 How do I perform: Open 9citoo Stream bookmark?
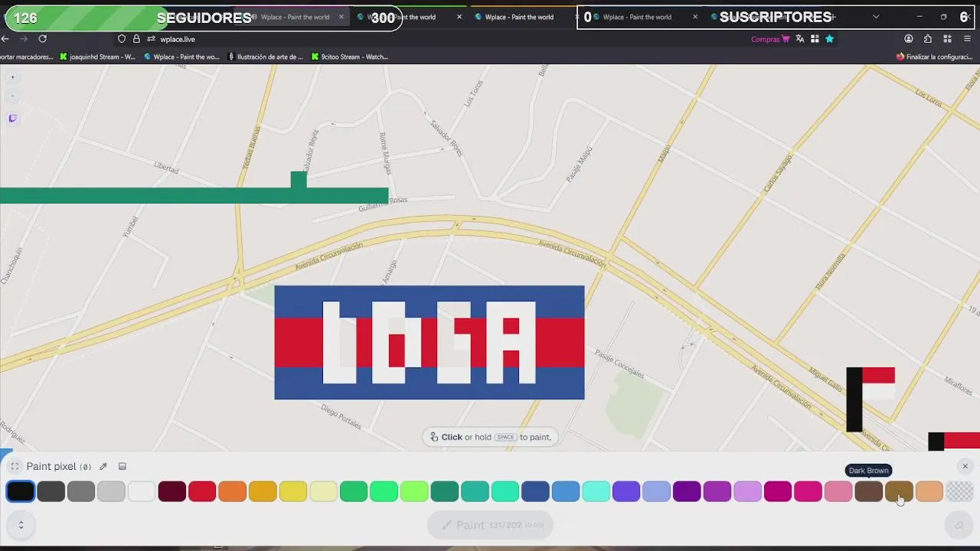349,57
